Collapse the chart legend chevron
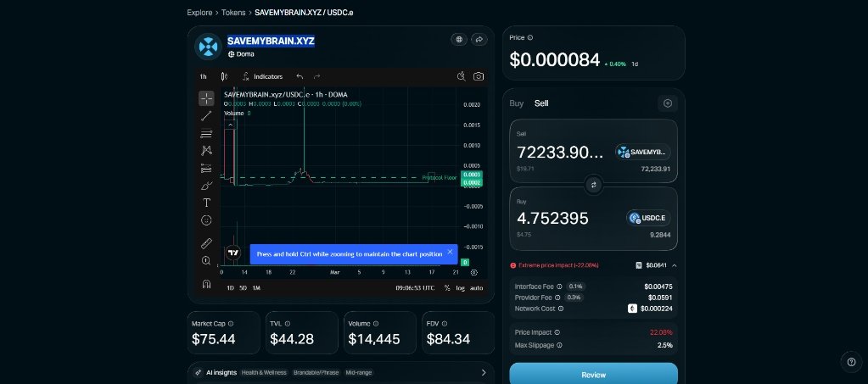Viewport: 868px width, 384px height. [x=230, y=125]
